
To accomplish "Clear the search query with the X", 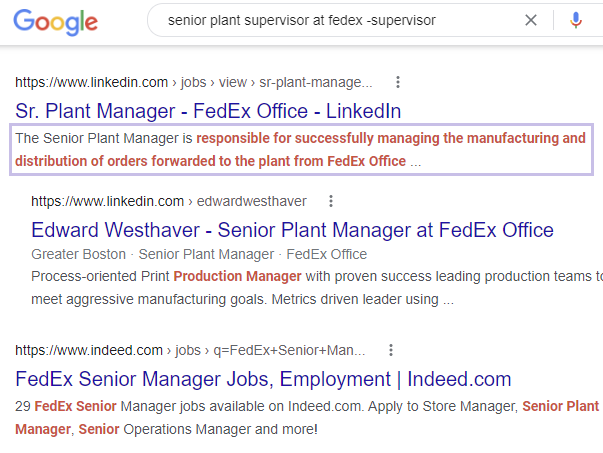I will tap(531, 20).
